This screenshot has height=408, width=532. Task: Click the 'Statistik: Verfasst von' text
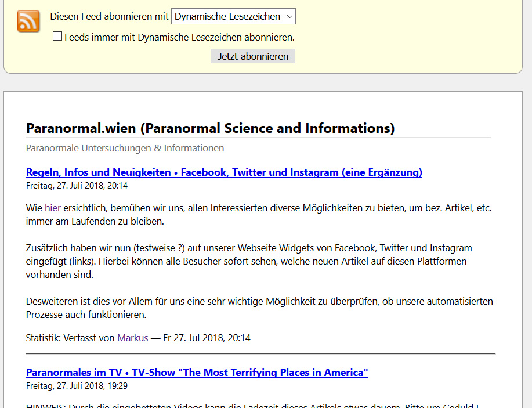tap(71, 338)
